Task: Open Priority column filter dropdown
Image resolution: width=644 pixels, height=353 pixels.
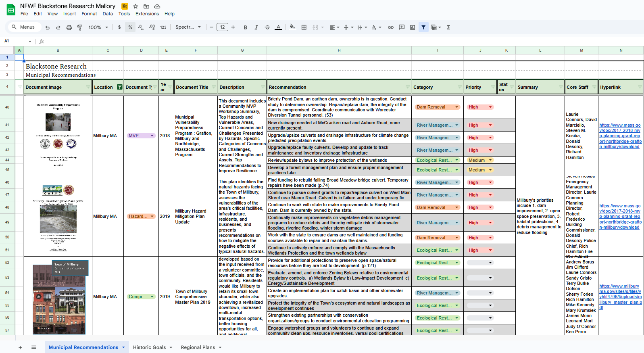Action: (493, 87)
